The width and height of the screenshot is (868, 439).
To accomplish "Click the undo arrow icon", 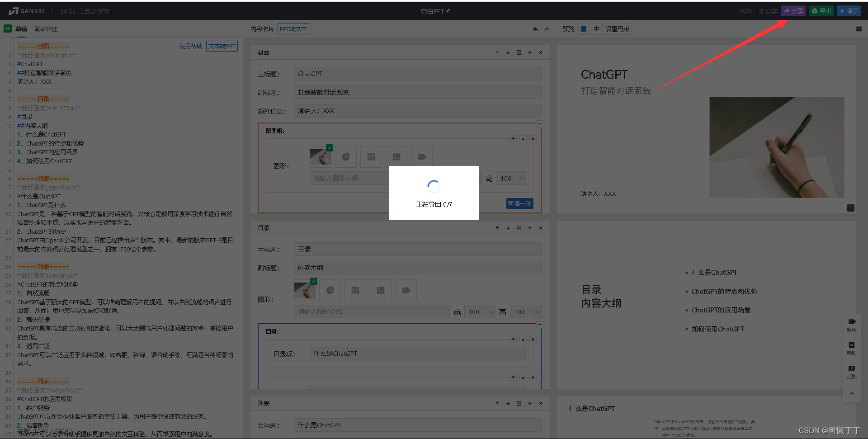I will click(535, 29).
